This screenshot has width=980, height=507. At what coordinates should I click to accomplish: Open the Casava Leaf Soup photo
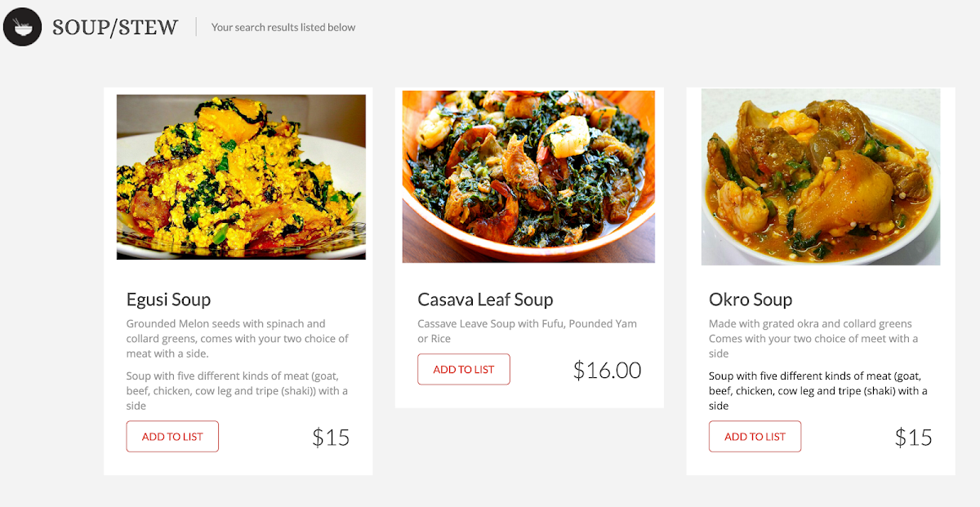point(528,176)
